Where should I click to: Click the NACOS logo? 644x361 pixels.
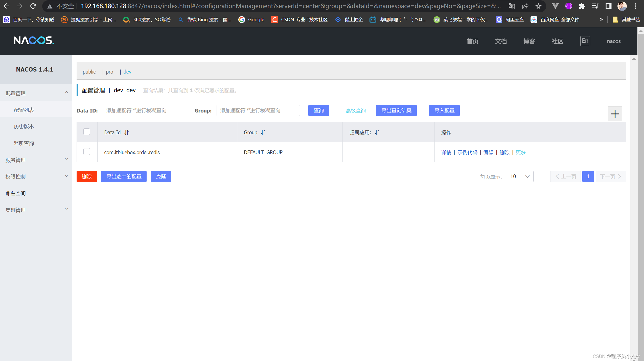[x=34, y=40]
